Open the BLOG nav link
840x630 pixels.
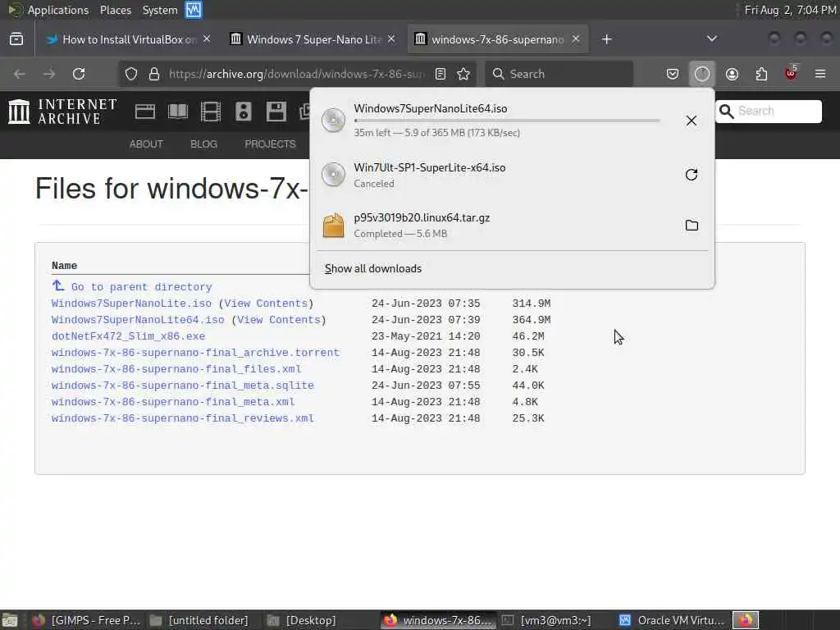[203, 144]
